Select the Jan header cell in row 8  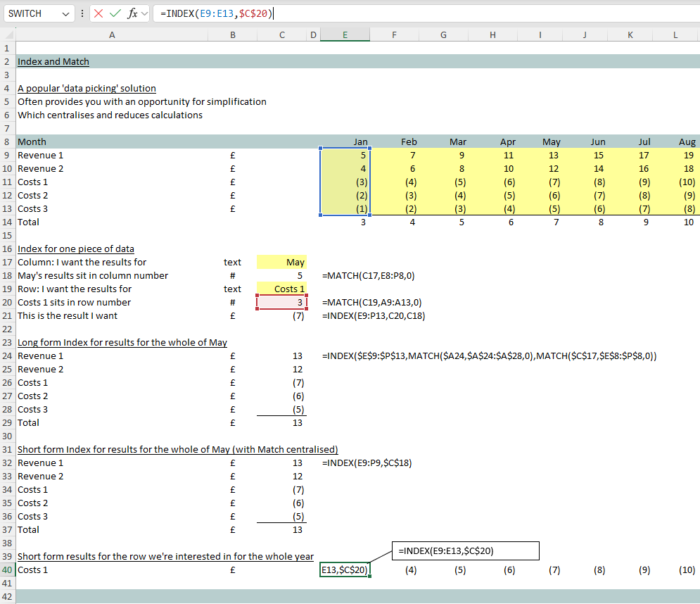345,141
